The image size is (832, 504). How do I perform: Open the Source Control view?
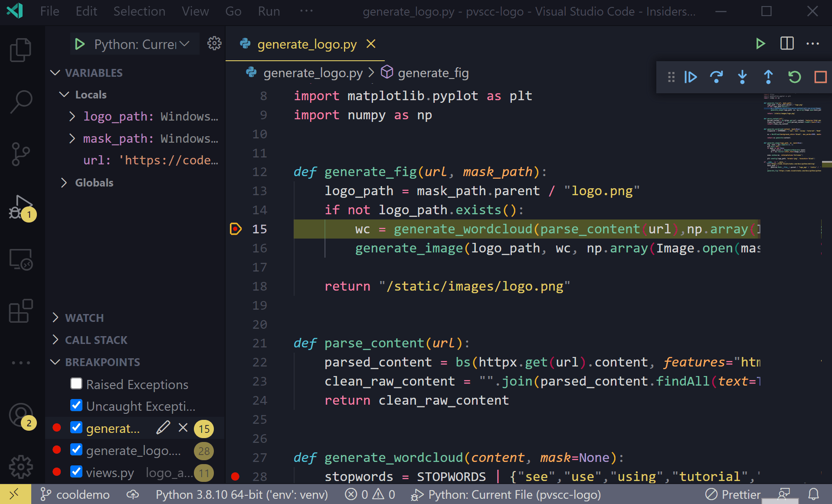pos(20,154)
